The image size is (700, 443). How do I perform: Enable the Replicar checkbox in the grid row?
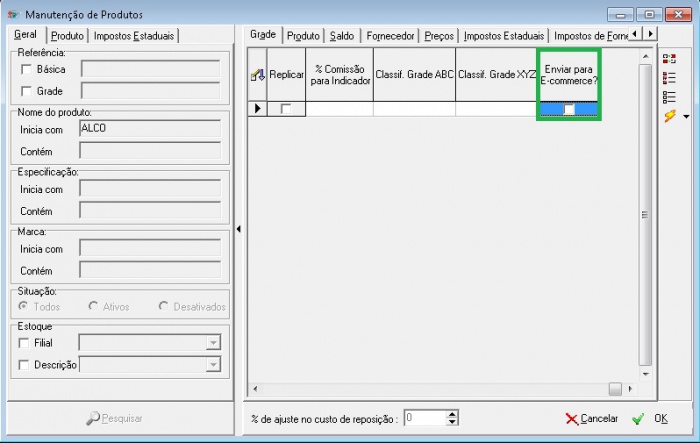287,109
